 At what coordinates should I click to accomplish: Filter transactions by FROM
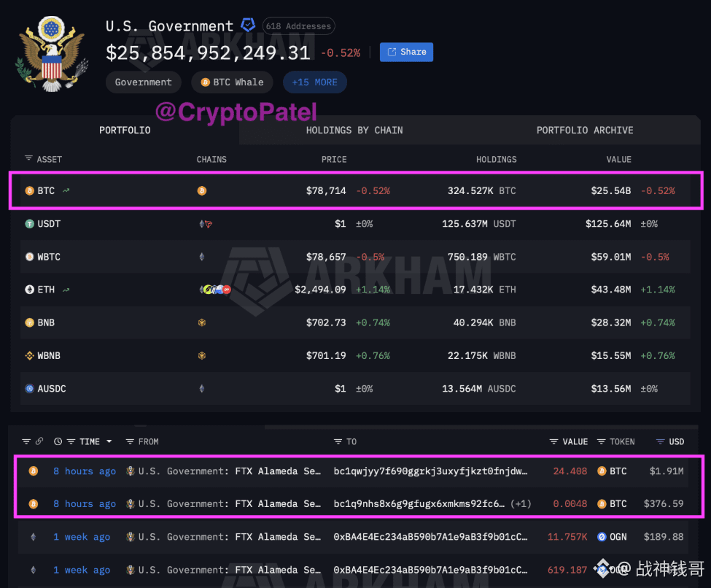coord(142,441)
